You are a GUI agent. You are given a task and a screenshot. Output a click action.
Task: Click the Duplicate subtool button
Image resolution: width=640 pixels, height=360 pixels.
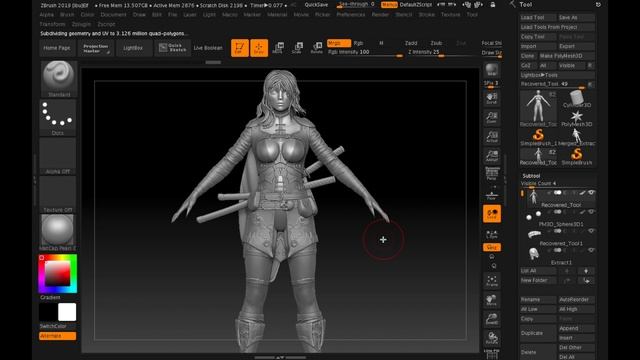pyautogui.click(x=538, y=333)
